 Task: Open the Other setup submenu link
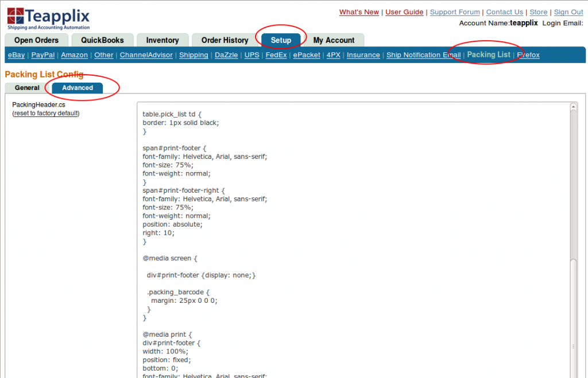[103, 55]
